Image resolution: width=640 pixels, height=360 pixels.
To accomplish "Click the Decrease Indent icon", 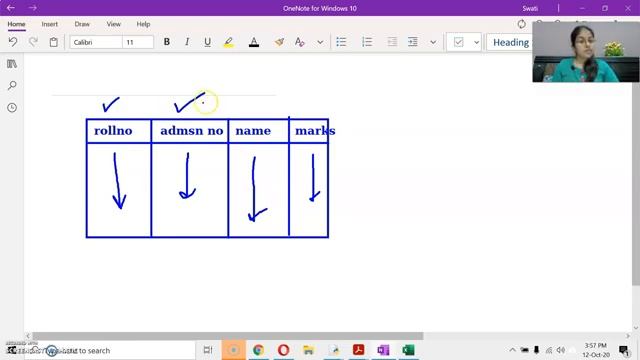I will 392,42.
